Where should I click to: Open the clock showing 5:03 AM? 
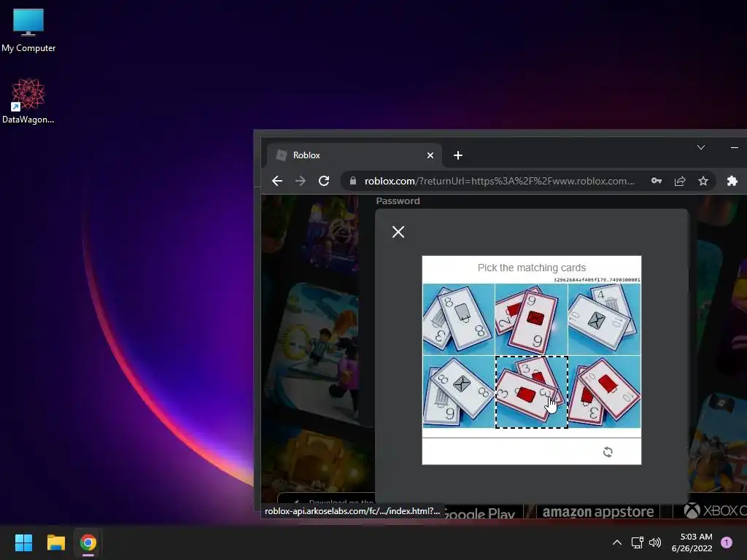pos(692,542)
